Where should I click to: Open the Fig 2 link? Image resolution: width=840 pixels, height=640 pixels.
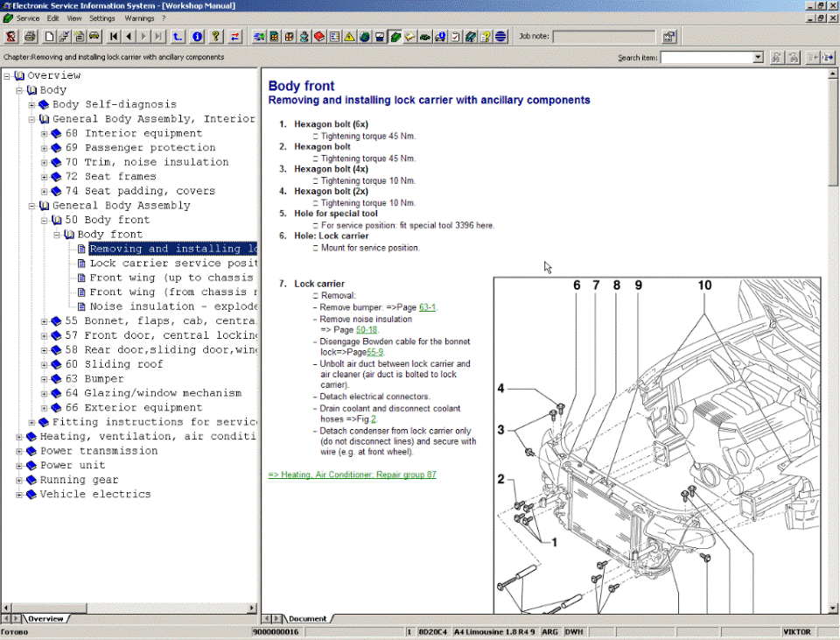(374, 419)
